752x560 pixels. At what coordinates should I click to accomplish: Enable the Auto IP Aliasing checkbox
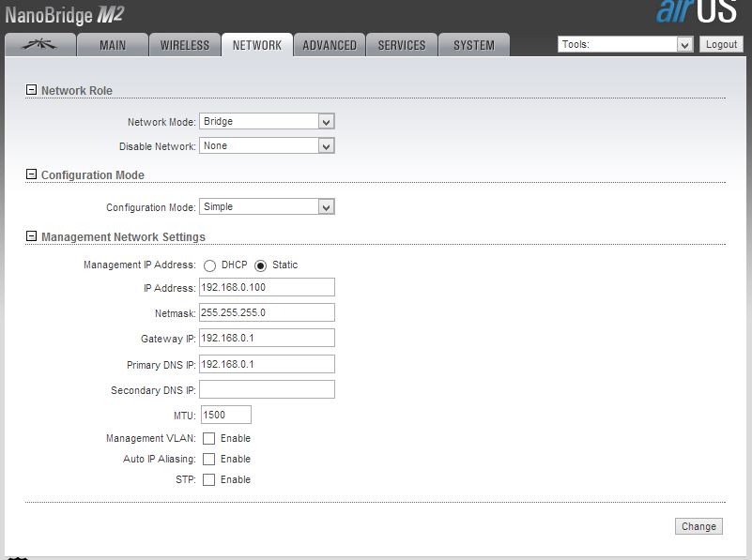tap(208, 459)
